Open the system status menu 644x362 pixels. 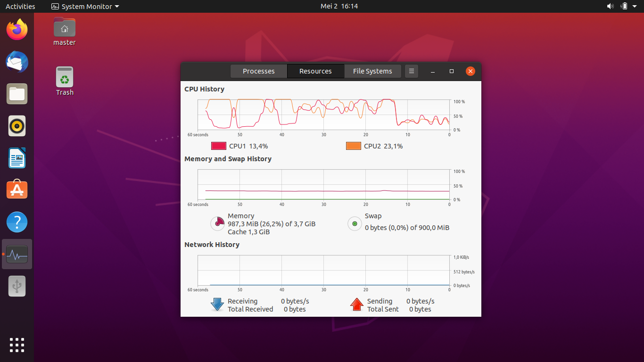pyautogui.click(x=621, y=6)
